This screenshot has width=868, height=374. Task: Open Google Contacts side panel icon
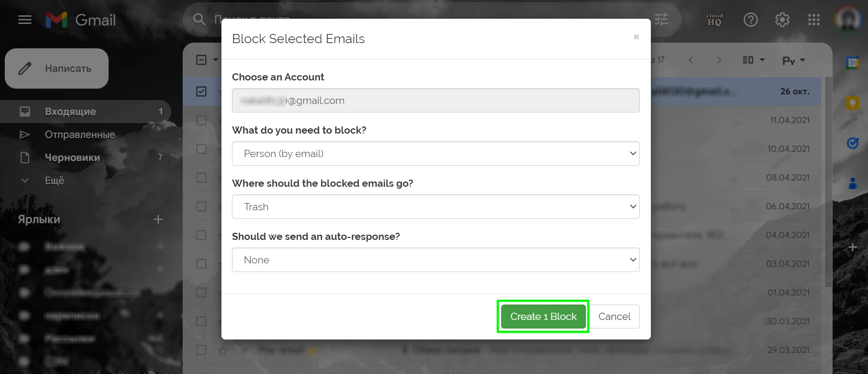click(852, 183)
